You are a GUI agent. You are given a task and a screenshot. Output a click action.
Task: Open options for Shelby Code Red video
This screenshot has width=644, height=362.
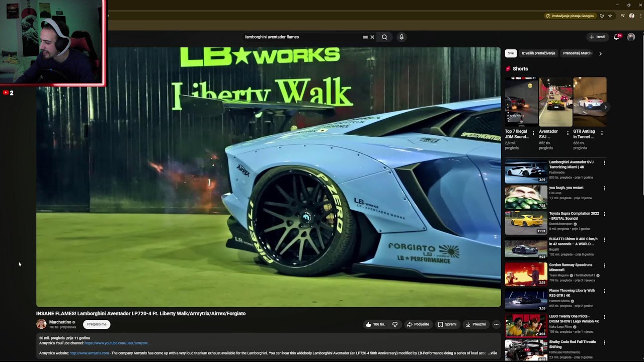coord(604,343)
